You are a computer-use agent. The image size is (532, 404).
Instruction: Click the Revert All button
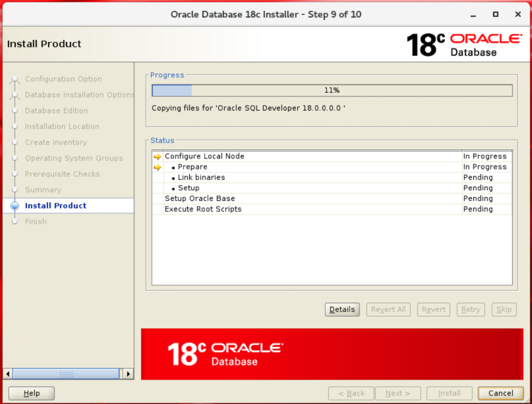pyautogui.click(x=388, y=309)
